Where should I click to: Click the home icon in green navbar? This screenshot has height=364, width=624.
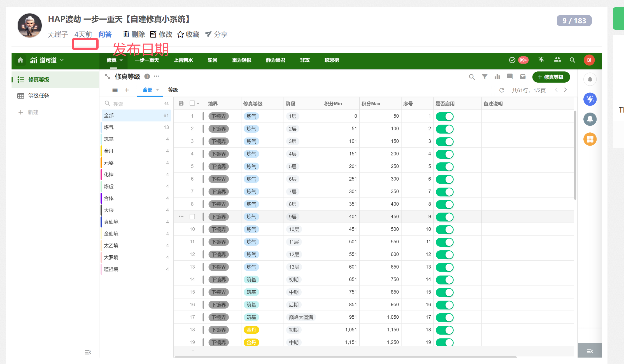tap(20, 60)
